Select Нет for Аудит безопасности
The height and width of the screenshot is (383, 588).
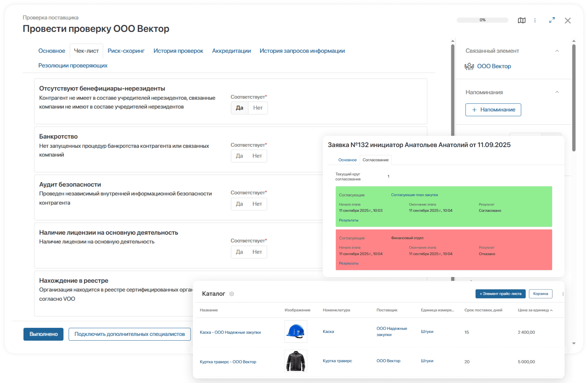(257, 204)
